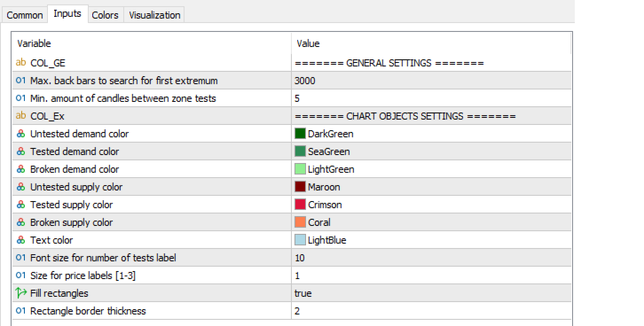Switch to the Common tab
This screenshot has height=326, width=644.
pos(25,15)
